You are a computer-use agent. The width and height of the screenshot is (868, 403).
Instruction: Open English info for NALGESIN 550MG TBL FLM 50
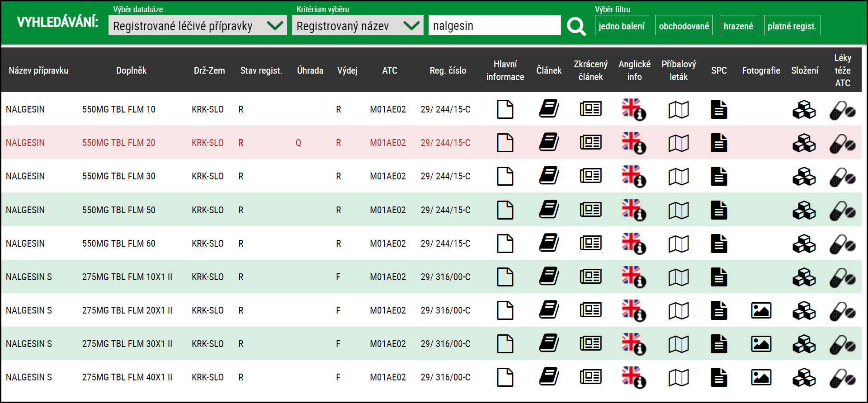(634, 210)
